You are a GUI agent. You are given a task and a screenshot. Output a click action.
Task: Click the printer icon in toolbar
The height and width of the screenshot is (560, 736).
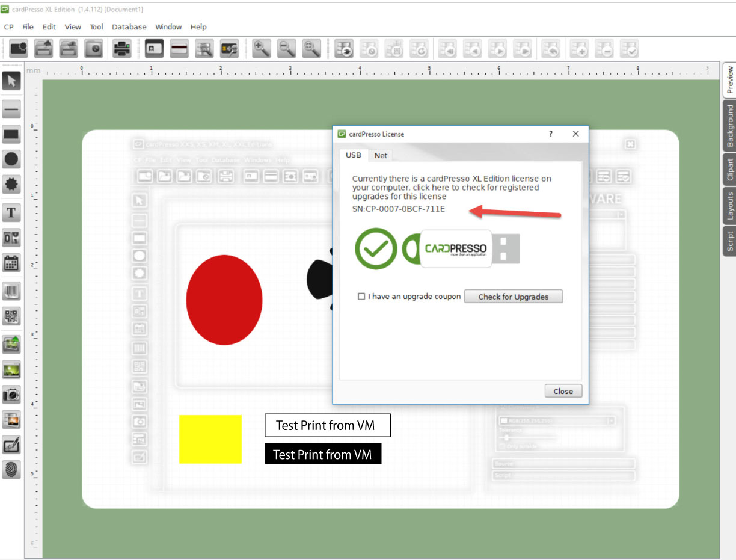(122, 49)
